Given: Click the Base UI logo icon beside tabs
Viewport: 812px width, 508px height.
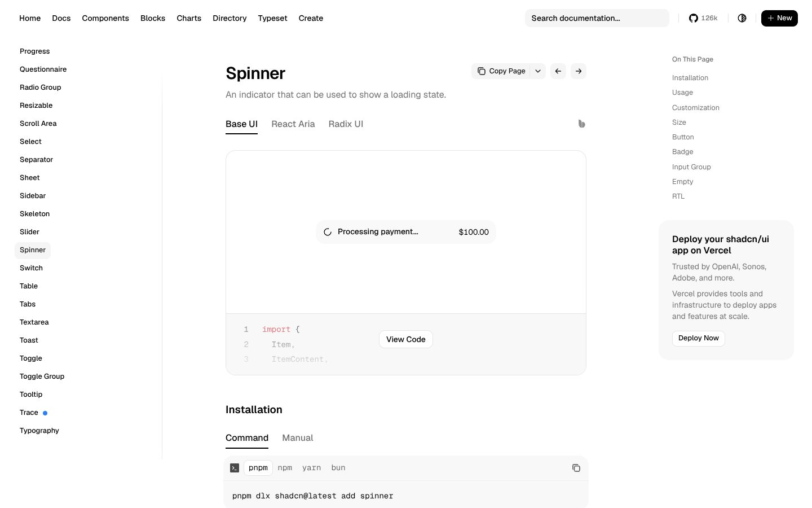Looking at the screenshot, I should [x=581, y=124].
